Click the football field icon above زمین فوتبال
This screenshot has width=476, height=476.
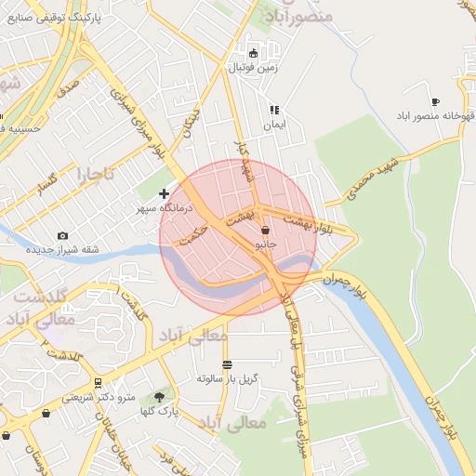click(x=254, y=54)
